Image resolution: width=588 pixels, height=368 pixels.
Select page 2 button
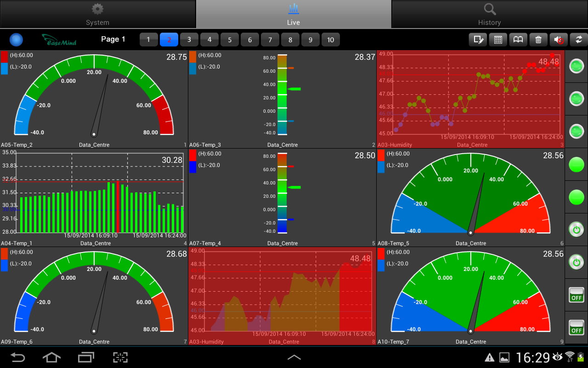pos(169,40)
